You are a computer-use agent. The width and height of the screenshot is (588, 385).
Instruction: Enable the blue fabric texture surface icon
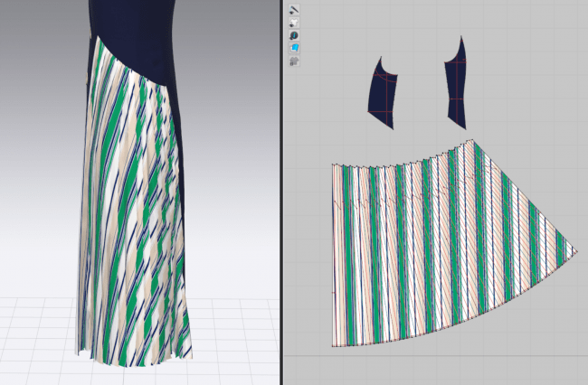tap(294, 48)
